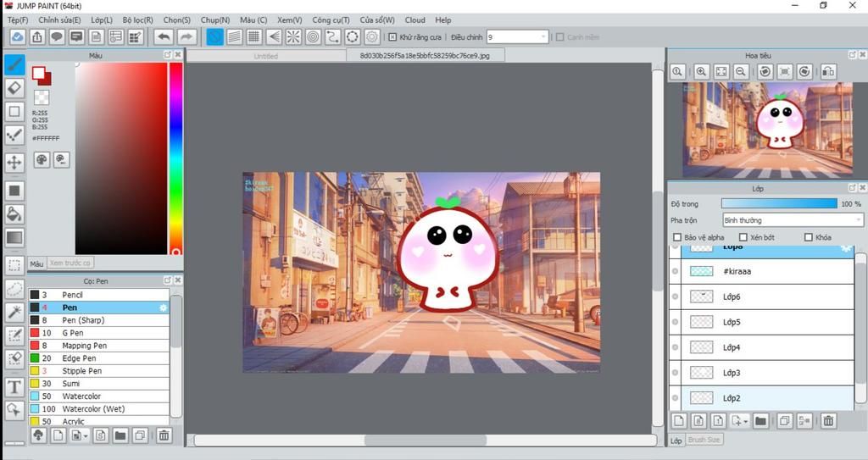Toggle Khử răng cưa checkbox
The width and height of the screenshot is (868, 460).
[x=392, y=37]
